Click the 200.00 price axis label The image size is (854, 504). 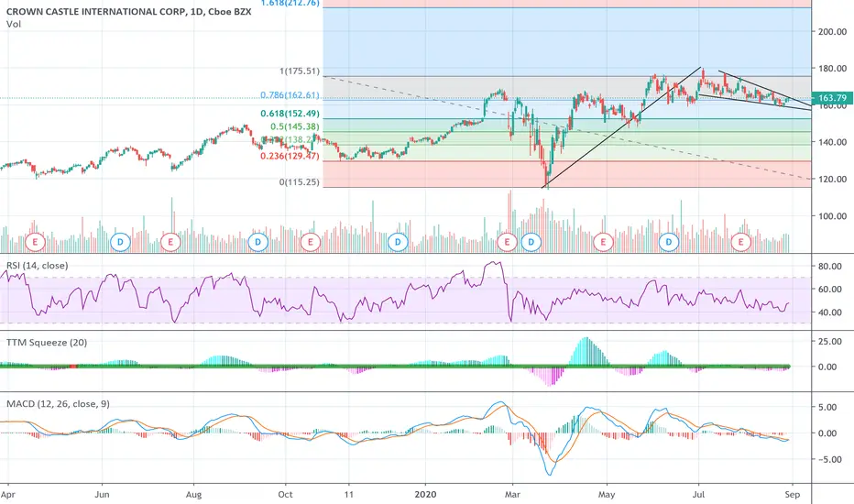[832, 31]
